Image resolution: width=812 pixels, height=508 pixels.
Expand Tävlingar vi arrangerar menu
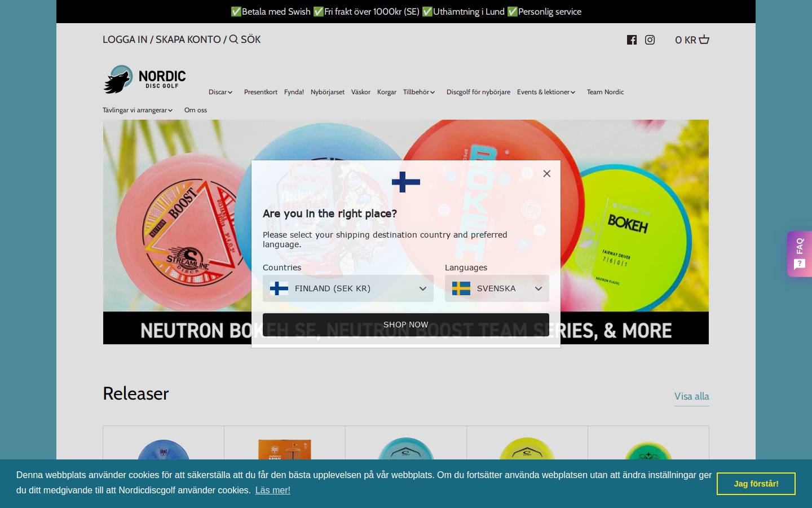click(x=138, y=110)
